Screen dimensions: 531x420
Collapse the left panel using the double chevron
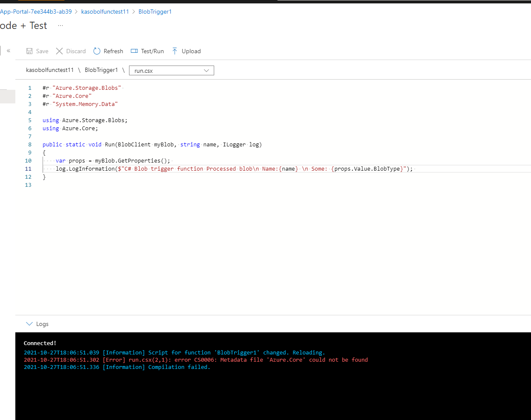(9, 50)
